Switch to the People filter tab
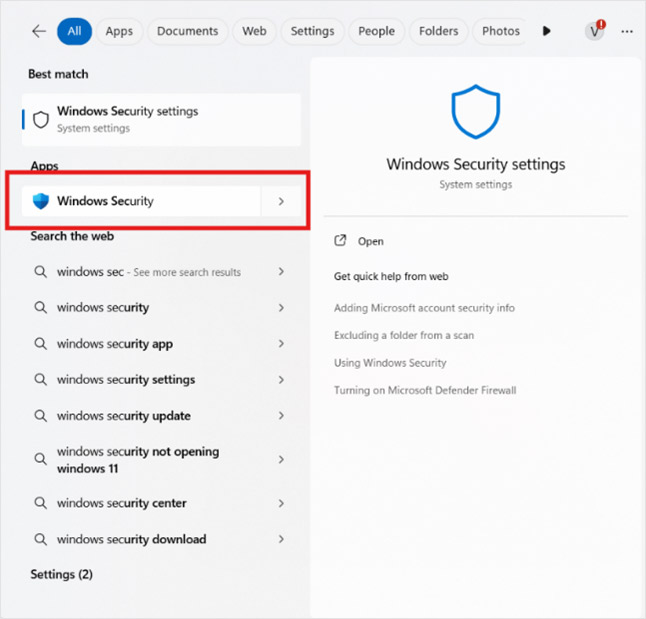The width and height of the screenshot is (646, 619). coord(376,31)
